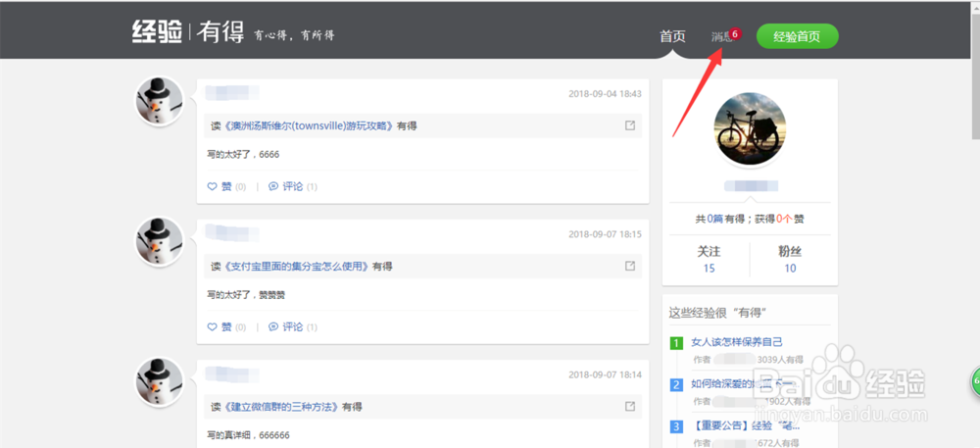The width and height of the screenshot is (980, 448).
Task: Click the green 经验首页 button
Action: 797,36
